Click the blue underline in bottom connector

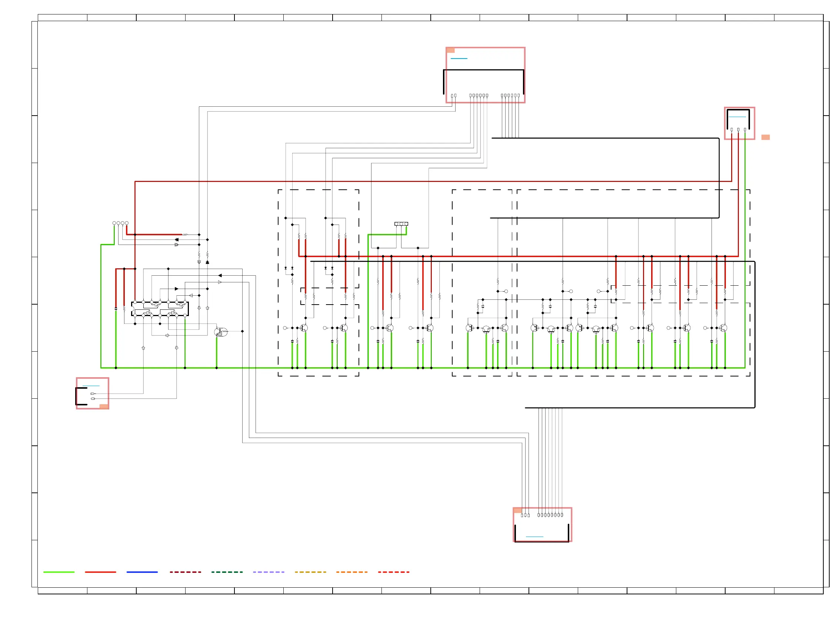(534, 537)
